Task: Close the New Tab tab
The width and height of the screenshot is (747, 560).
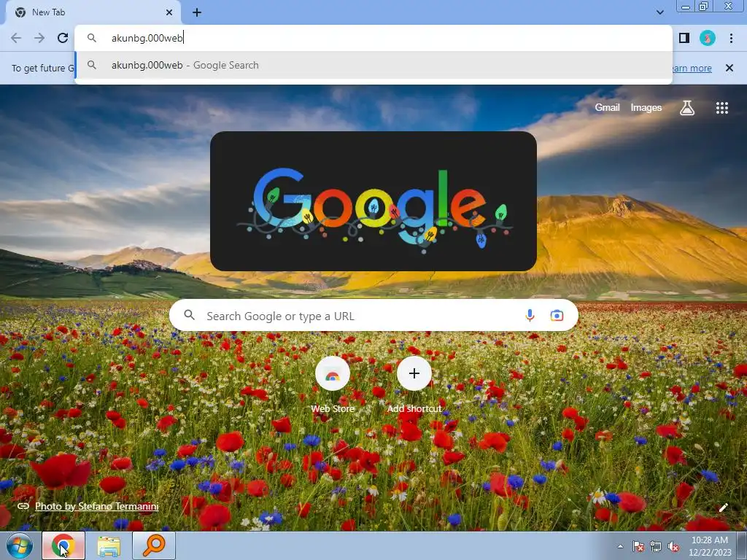Action: point(169,12)
